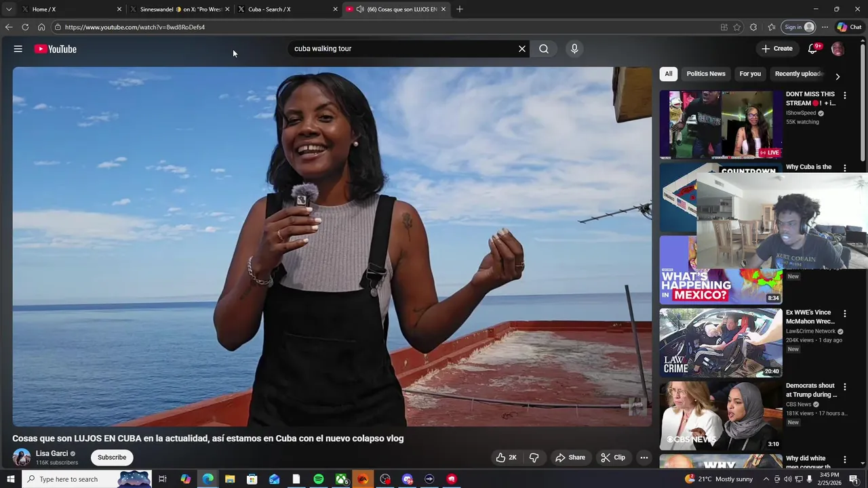Open Copilot Chat in the browser

pyautogui.click(x=849, y=27)
